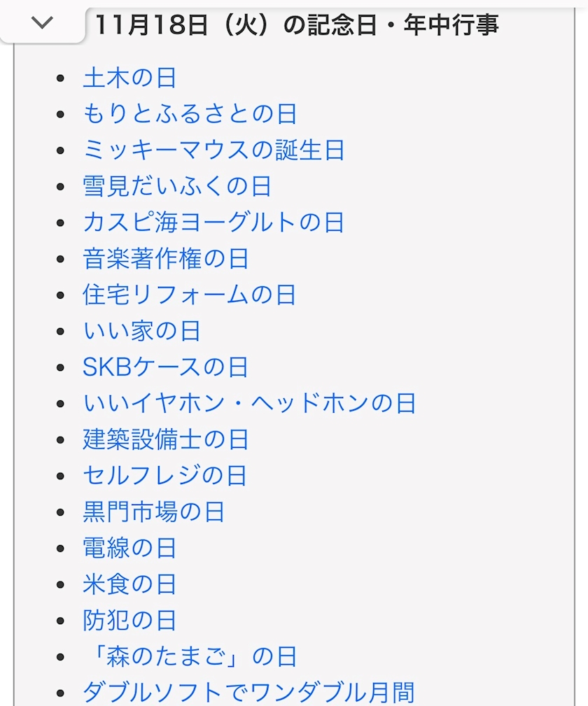The height and width of the screenshot is (706, 588).
Task: Click the 住宅リフォームの日 link
Action: tap(190, 295)
